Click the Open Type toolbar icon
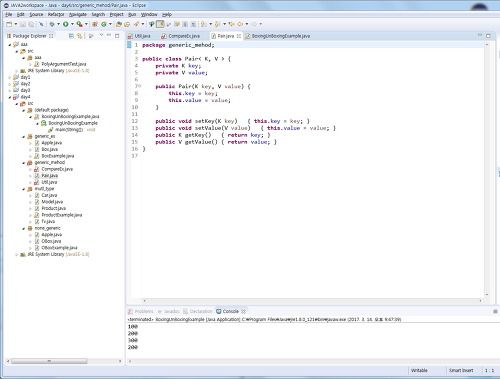This screenshot has height=379, width=500. 119,24
